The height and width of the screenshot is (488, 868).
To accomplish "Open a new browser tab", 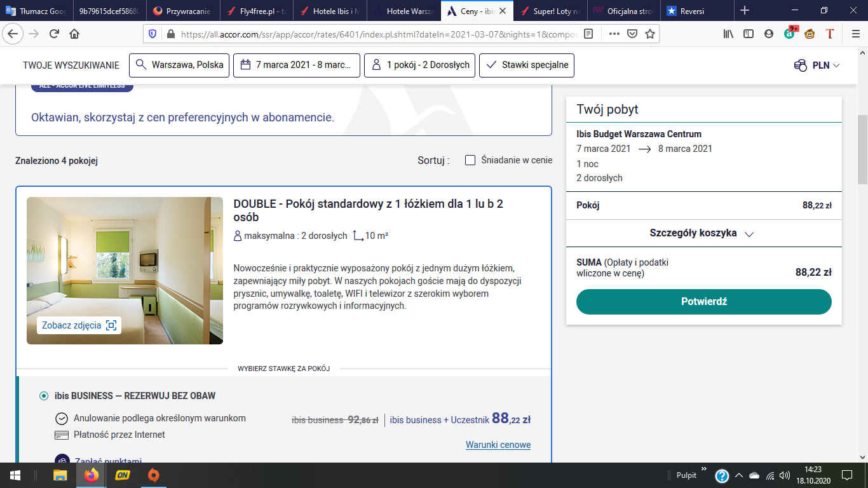I will click(745, 10).
